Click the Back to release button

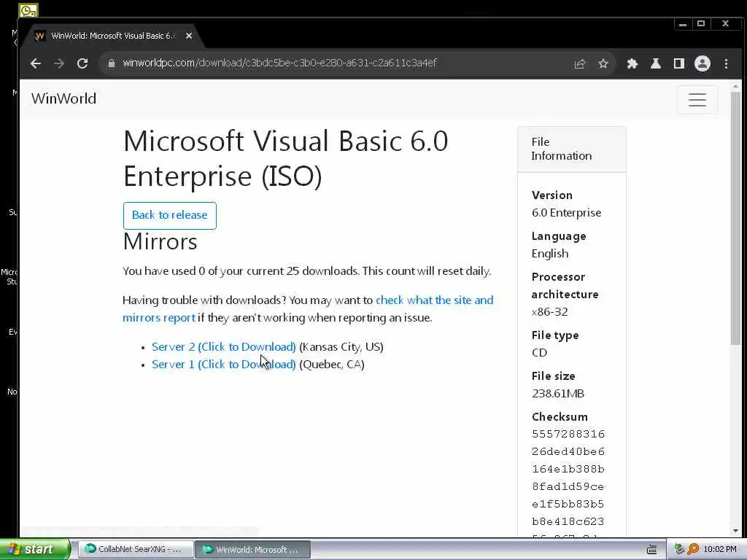[x=169, y=215]
